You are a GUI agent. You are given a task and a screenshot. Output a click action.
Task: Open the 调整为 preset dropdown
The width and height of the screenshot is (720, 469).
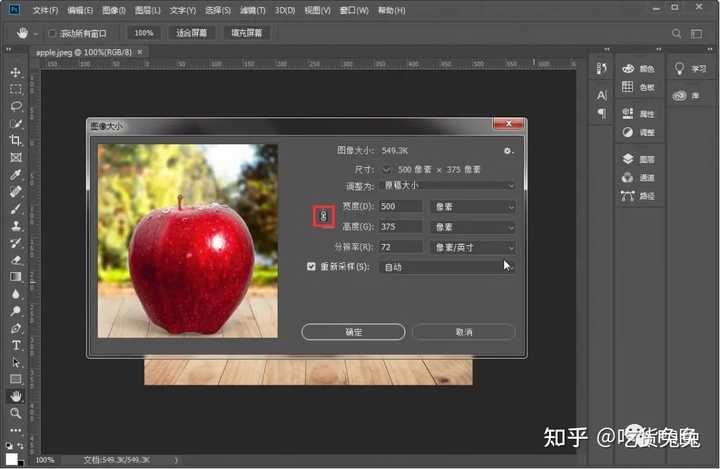pos(448,186)
